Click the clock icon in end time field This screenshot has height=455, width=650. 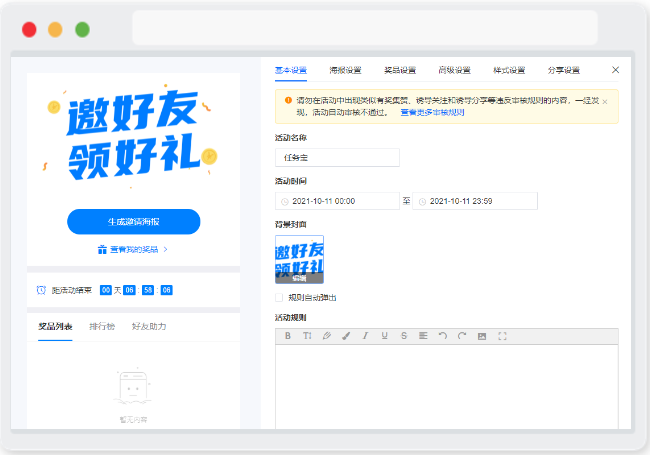point(422,202)
